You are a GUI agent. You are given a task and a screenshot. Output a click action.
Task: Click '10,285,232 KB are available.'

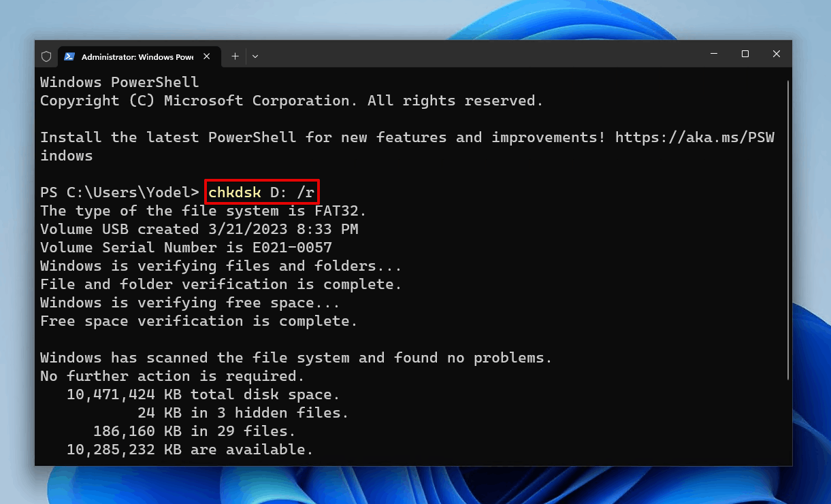coord(190,450)
